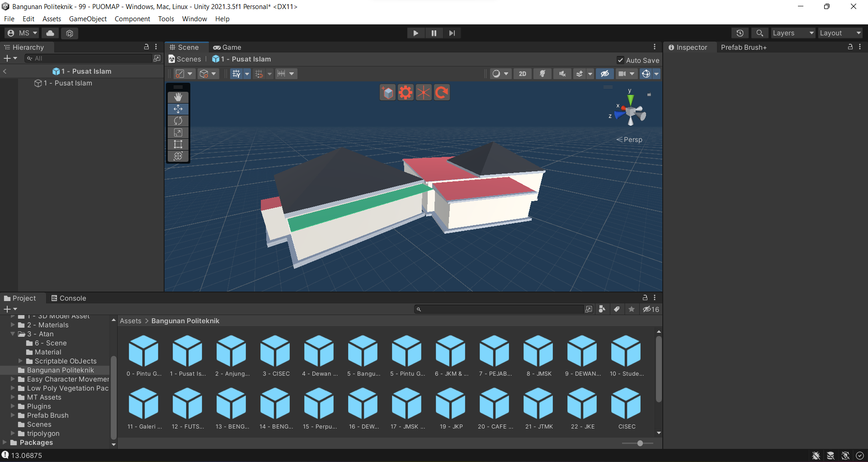Viewport: 868px width, 462px height.
Task: Open the cloud services icon
Action: click(x=50, y=33)
